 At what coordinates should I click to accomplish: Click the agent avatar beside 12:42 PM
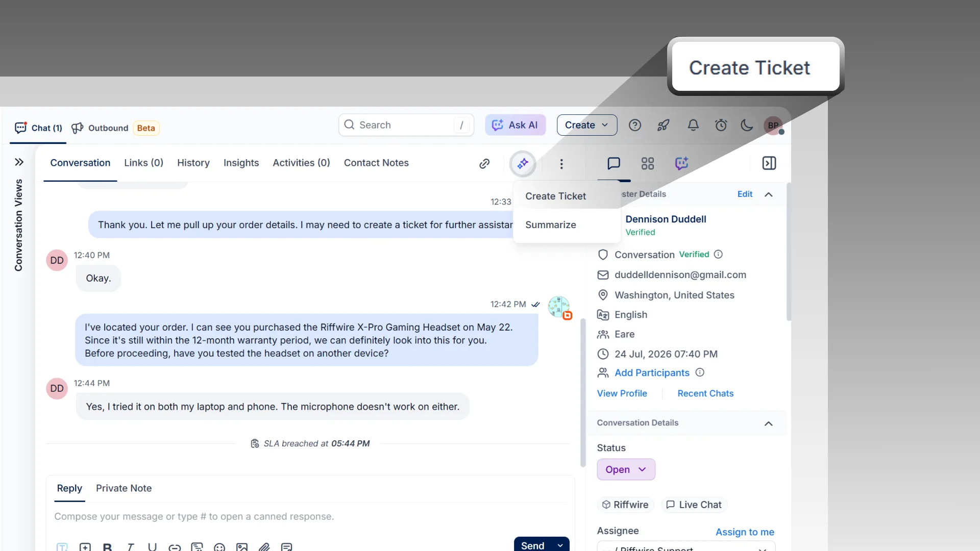click(559, 307)
